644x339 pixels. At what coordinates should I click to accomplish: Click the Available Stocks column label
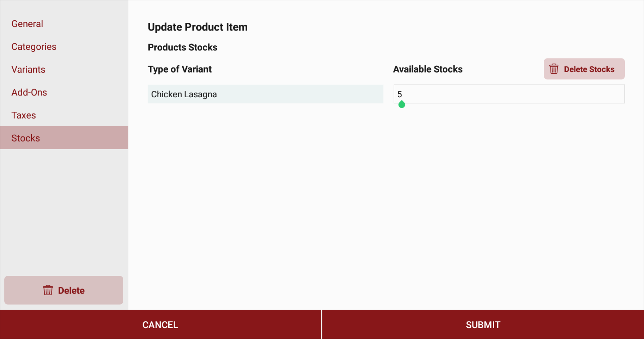click(428, 69)
